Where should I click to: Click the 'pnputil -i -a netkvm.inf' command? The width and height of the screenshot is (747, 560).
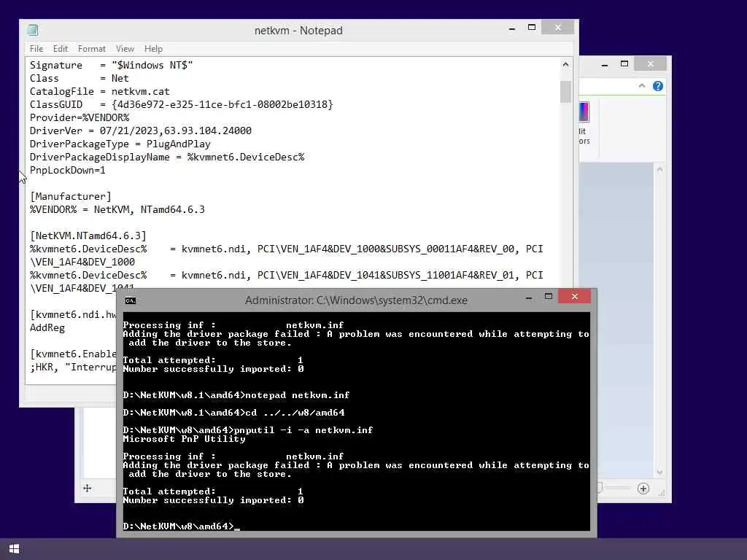303,430
